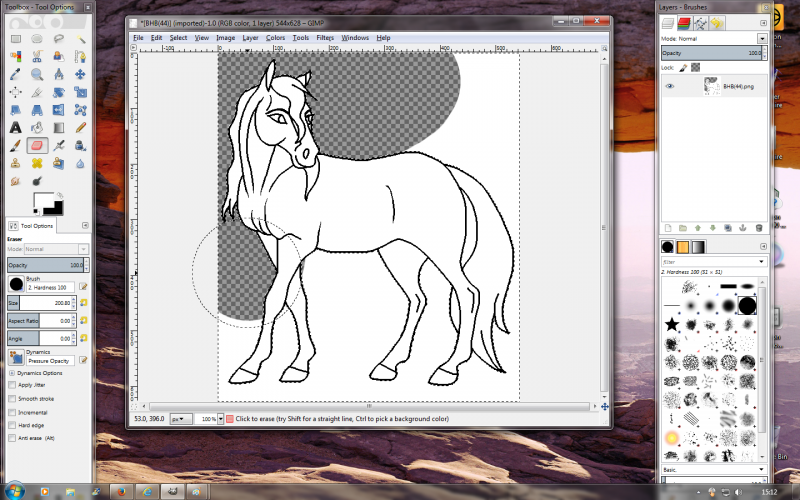800x500 pixels.
Task: Select the Text tool
Action: point(16,128)
